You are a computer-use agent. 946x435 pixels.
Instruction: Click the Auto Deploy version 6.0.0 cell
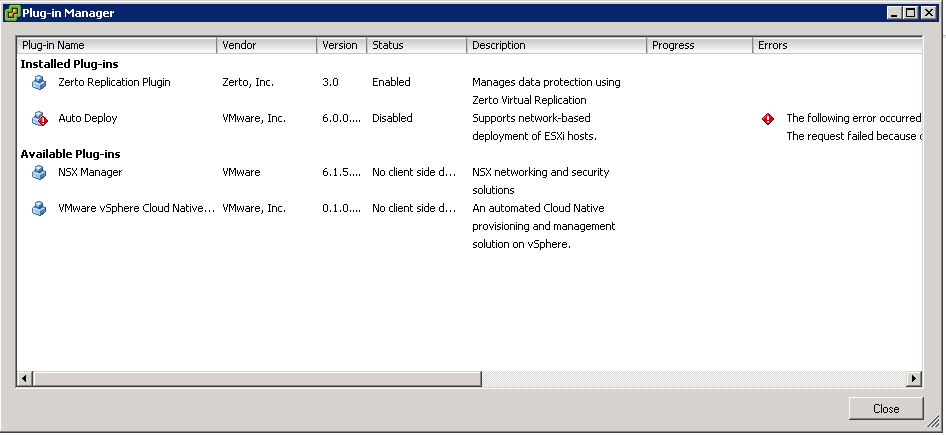click(341, 118)
